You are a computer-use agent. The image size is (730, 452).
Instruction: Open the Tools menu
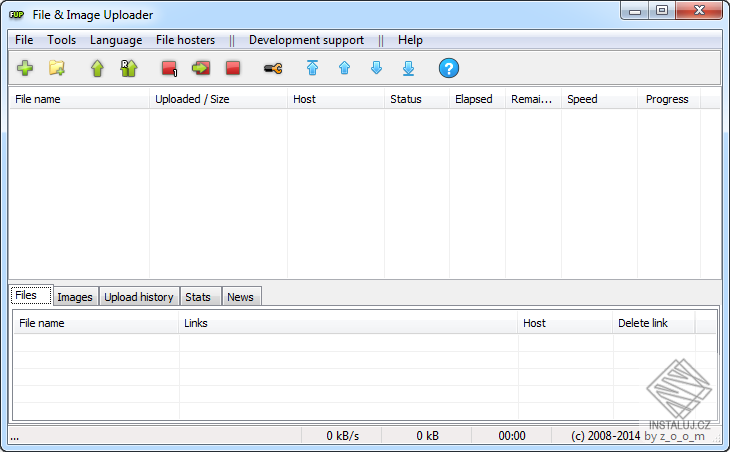[61, 40]
